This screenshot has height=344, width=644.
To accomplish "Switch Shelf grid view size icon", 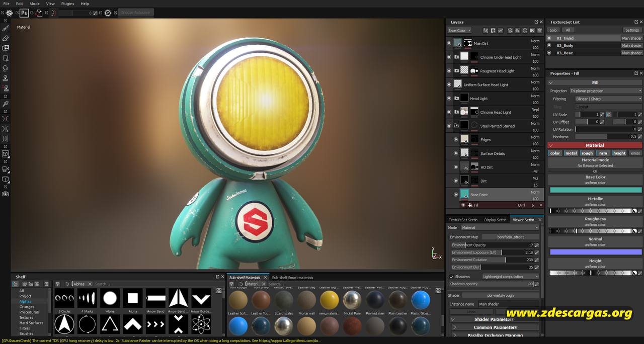I will (219, 291).
